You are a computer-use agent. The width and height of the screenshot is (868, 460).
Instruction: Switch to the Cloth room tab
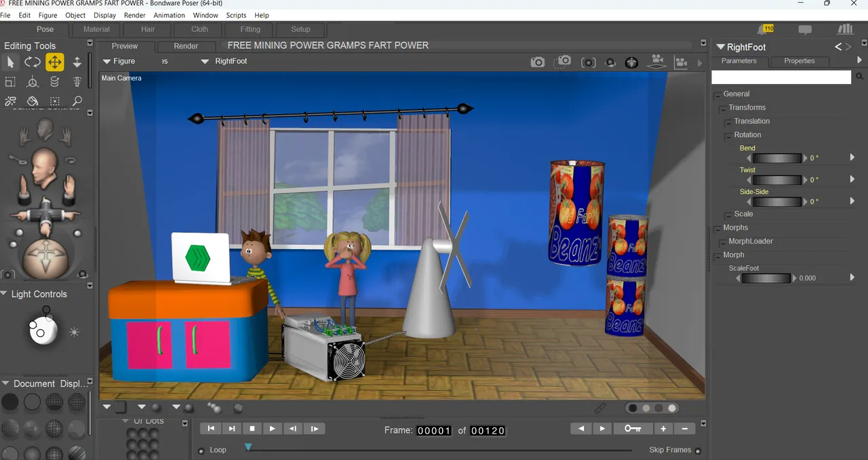[x=199, y=29]
